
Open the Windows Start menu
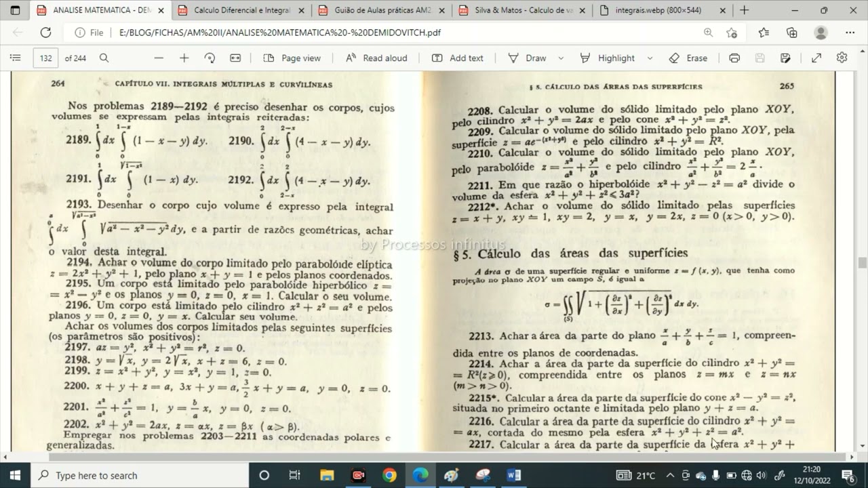pyautogui.click(x=15, y=475)
